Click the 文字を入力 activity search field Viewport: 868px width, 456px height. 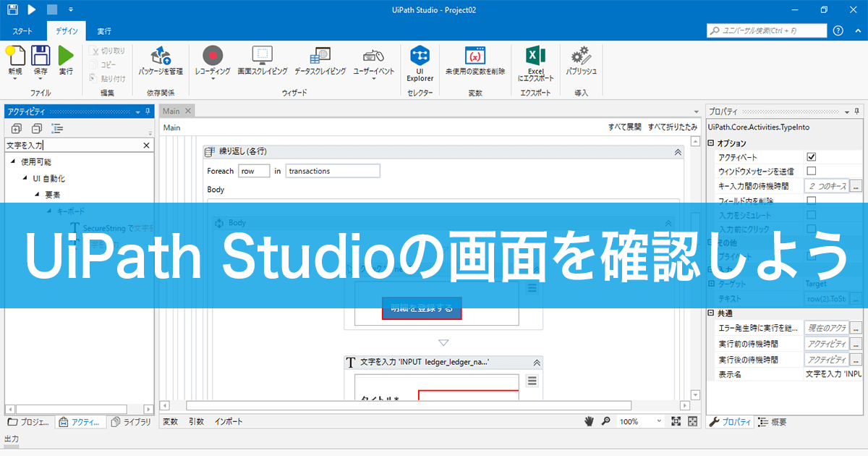coord(72,145)
